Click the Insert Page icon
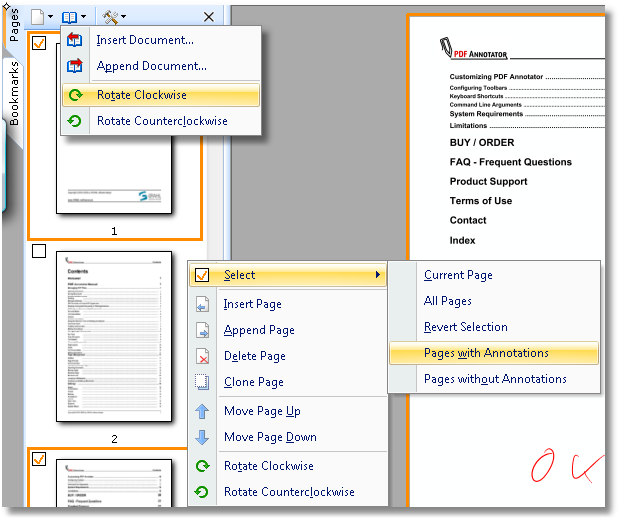Screen dimensions: 619x521 click(x=203, y=304)
